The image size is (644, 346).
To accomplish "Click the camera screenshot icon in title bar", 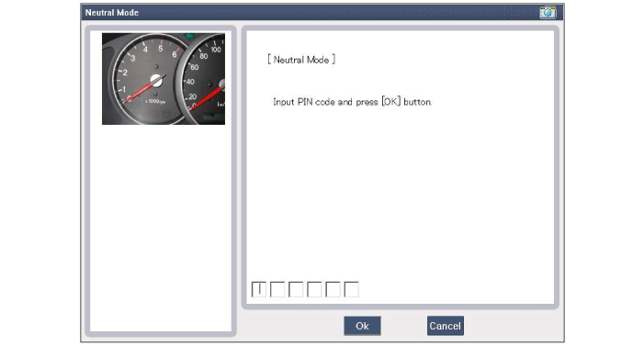I will coord(548,12).
